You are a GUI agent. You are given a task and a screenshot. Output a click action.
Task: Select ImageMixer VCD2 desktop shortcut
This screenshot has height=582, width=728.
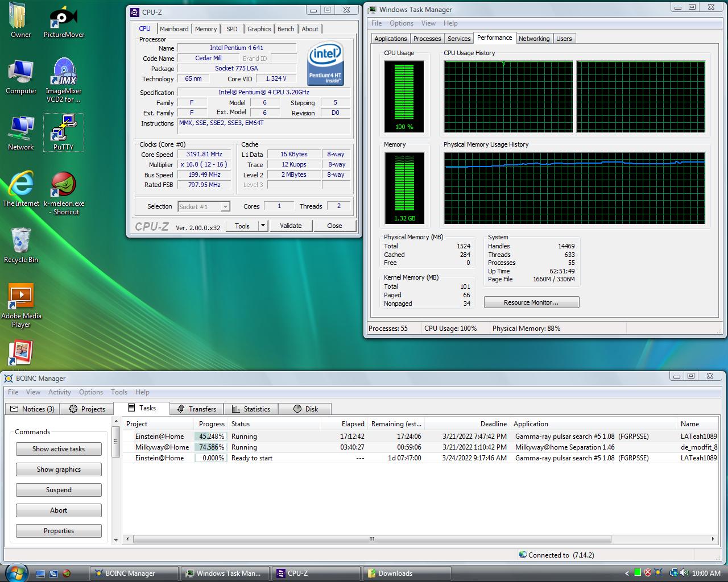[64, 81]
